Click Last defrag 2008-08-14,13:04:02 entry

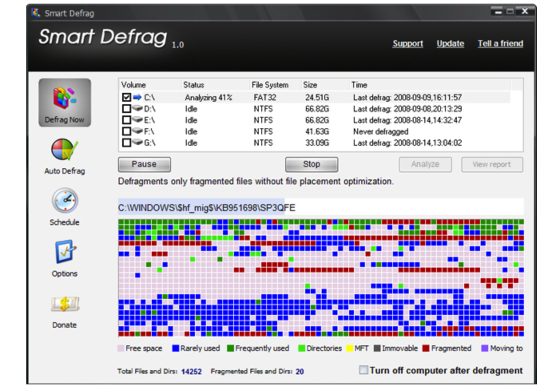(407, 143)
